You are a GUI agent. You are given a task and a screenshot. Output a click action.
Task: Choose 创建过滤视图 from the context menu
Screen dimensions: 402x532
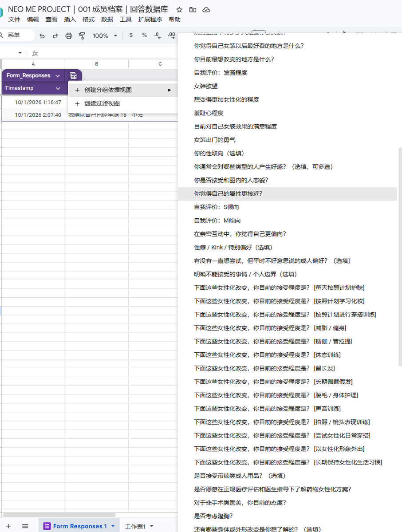(123, 103)
